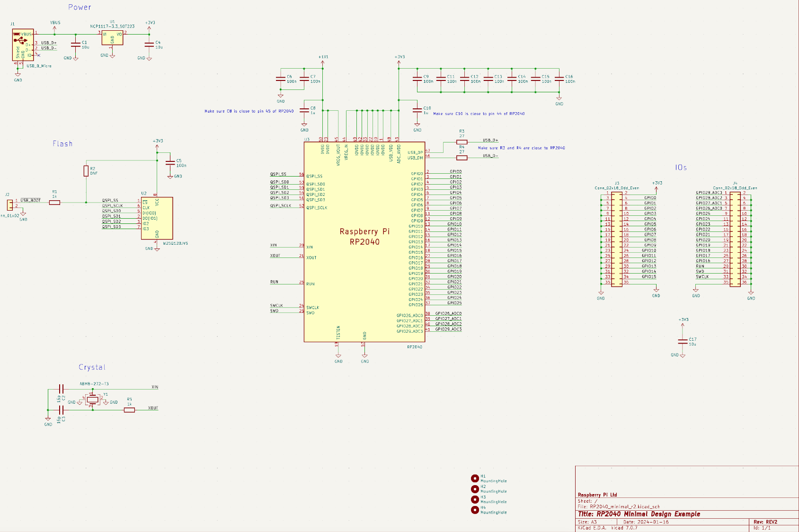Select the "Date: 2024-01-16" field
Screen dimensions: 799x532
pos(646,522)
